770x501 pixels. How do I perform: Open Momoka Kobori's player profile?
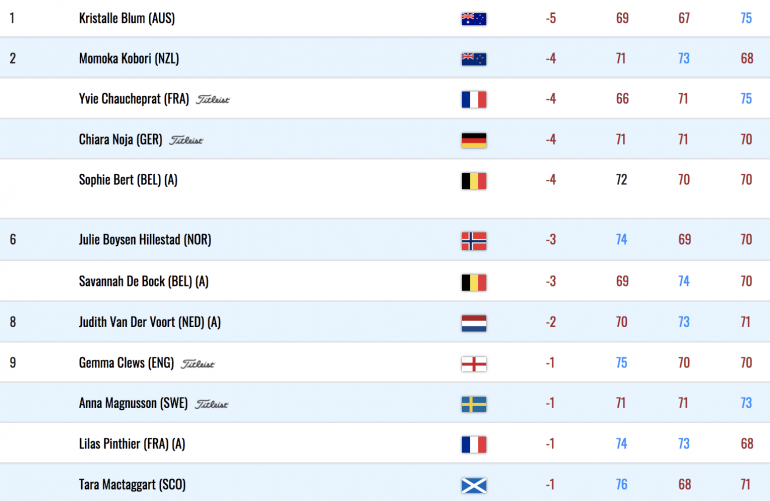point(129,58)
